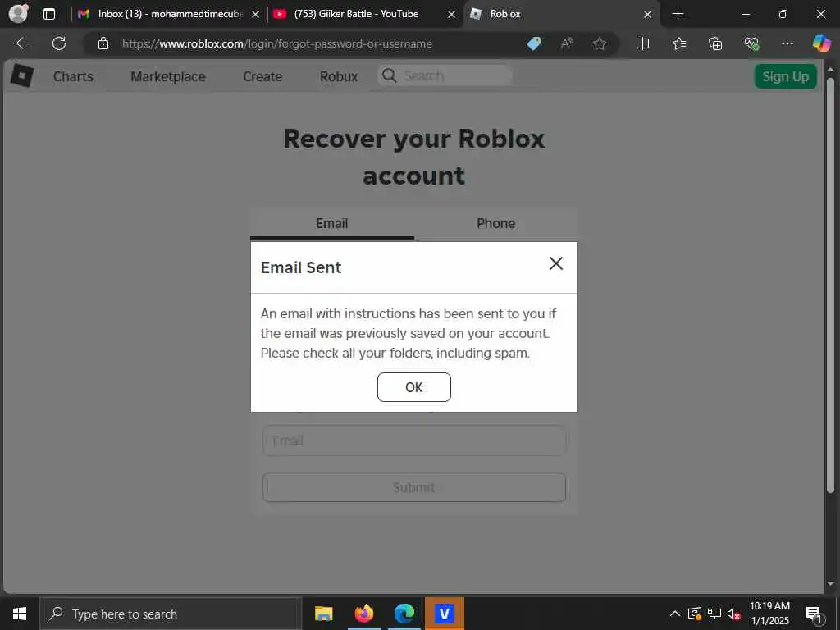Open the Marketplace menu item
This screenshot has height=630, width=840.
(168, 76)
